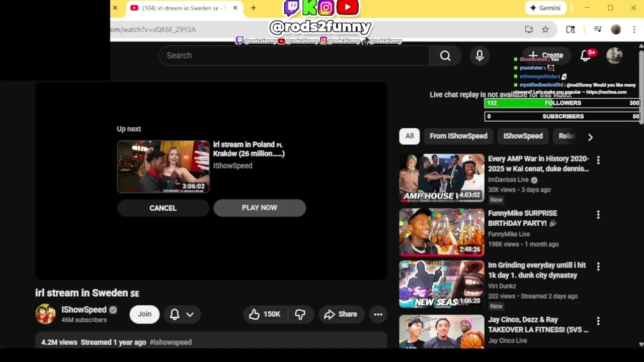This screenshot has height=362, width=644.
Task: Open Im Grinding everyday thumbnail
Action: pyautogui.click(x=442, y=284)
